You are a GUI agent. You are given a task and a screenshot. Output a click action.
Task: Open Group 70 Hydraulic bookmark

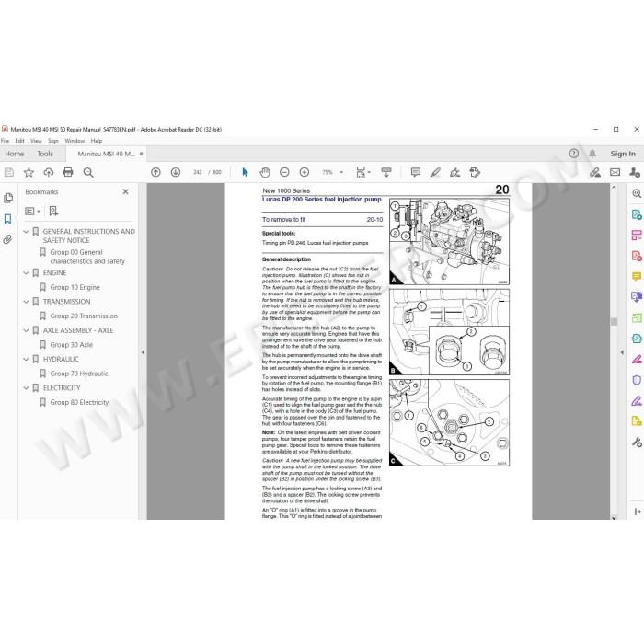click(79, 374)
